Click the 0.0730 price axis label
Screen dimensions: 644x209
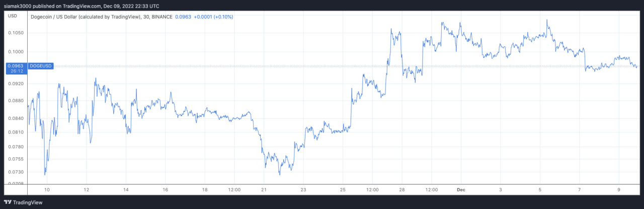[16, 172]
